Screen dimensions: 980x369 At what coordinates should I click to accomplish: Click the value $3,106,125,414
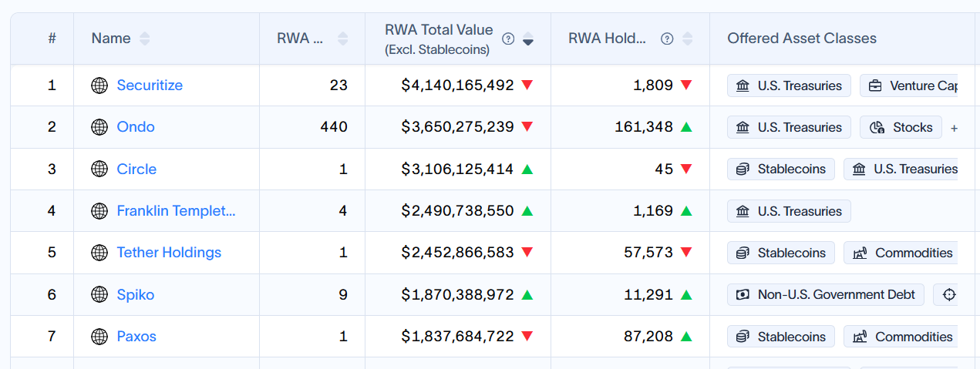click(x=457, y=169)
